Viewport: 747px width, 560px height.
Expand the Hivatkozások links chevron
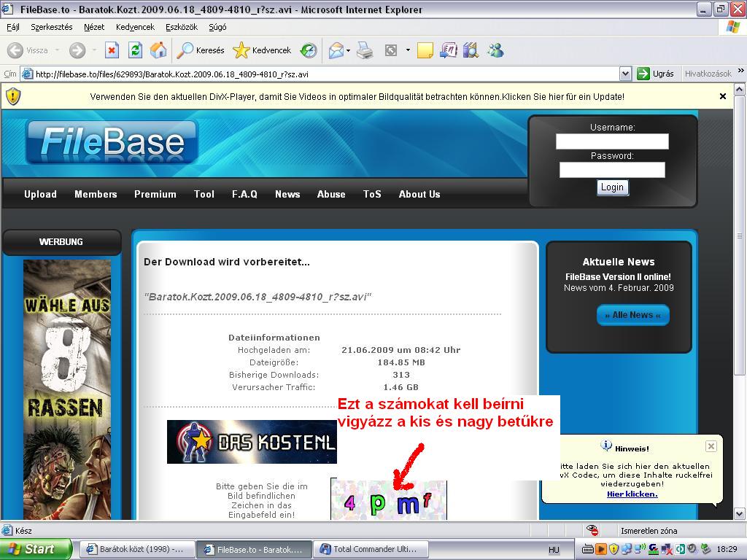click(741, 71)
